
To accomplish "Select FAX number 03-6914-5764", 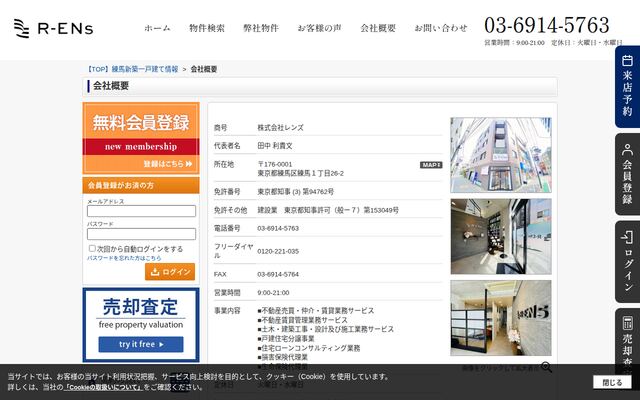I will click(278, 274).
